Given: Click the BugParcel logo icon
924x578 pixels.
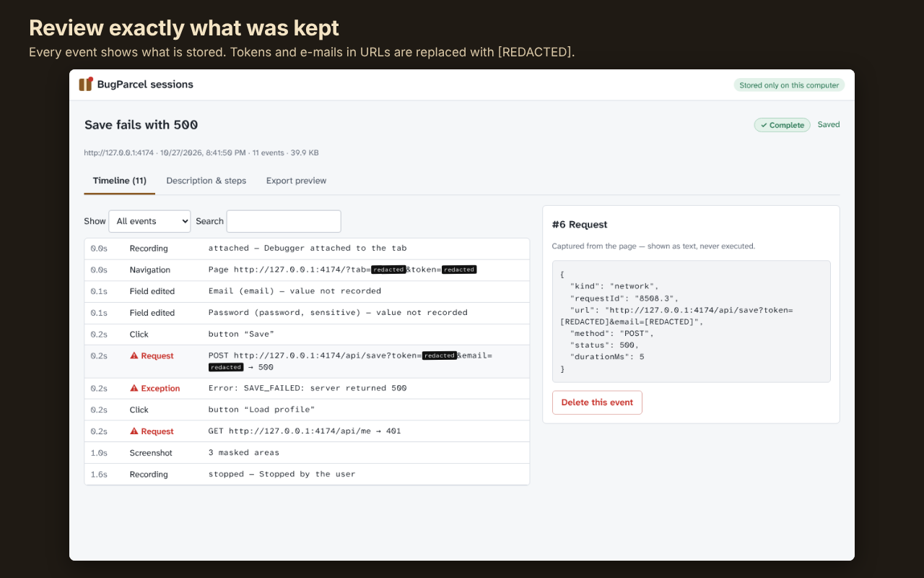Looking at the screenshot, I should tap(86, 85).
